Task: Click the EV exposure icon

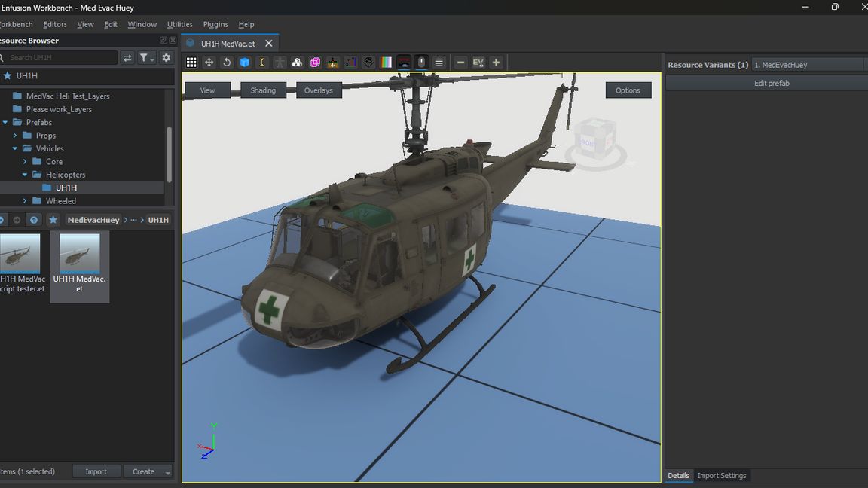Action: [x=478, y=63]
